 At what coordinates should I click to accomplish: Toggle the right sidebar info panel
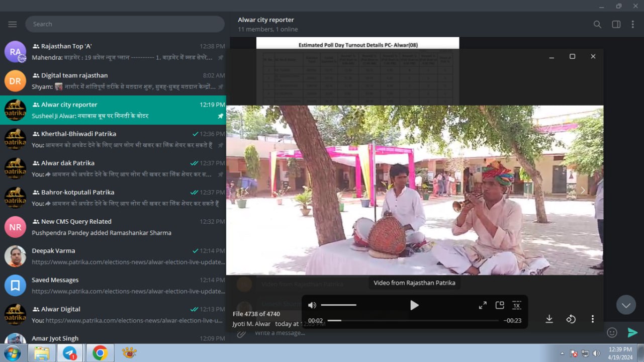coord(616,24)
